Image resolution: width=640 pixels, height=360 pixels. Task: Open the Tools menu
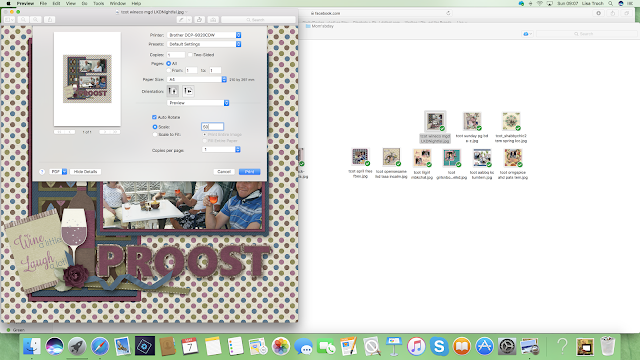pyautogui.click(x=99, y=3)
